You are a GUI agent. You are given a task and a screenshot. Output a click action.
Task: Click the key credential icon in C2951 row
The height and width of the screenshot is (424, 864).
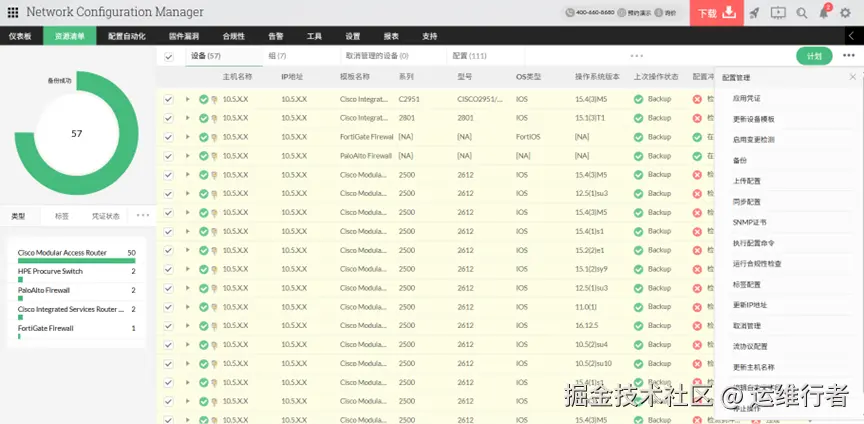214,99
